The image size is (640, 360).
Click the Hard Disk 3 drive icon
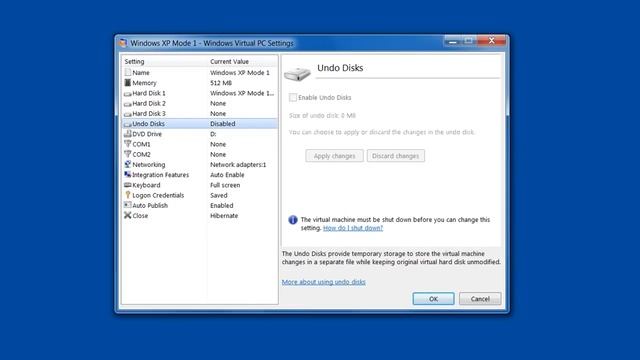[x=128, y=114]
